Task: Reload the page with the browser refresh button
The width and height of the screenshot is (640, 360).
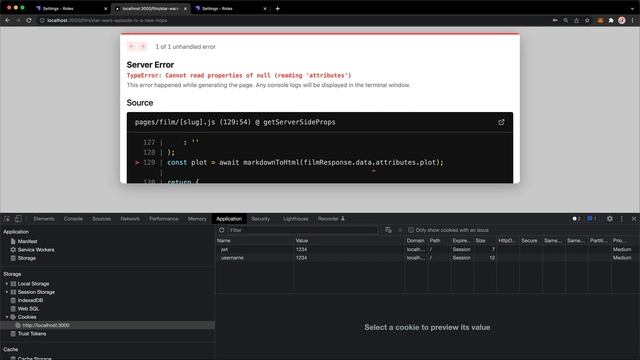Action: click(x=29, y=20)
